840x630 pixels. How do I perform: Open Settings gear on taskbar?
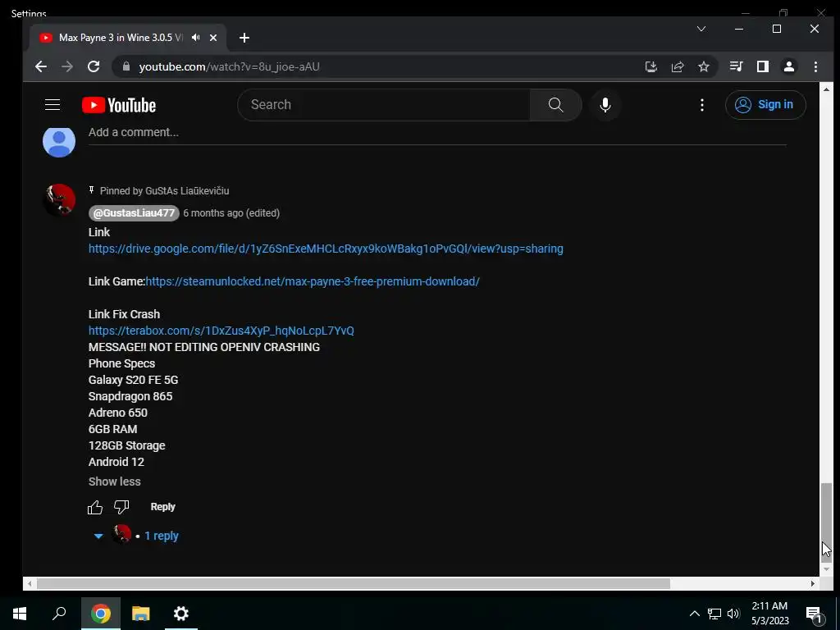coord(181,614)
